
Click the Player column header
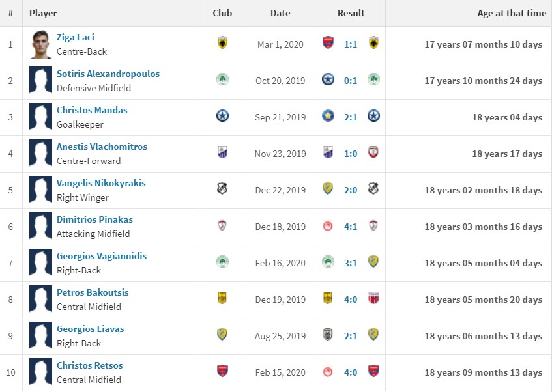click(x=43, y=14)
